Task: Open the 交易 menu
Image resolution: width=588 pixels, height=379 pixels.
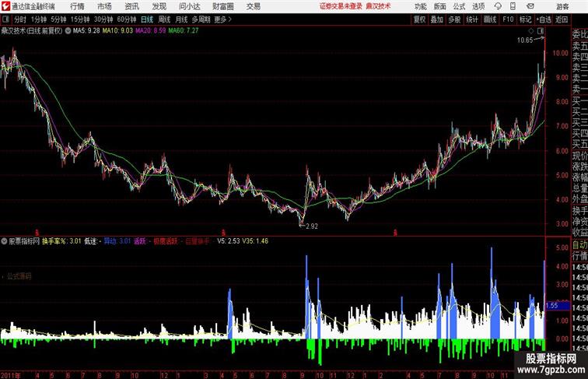Action: click(254, 6)
